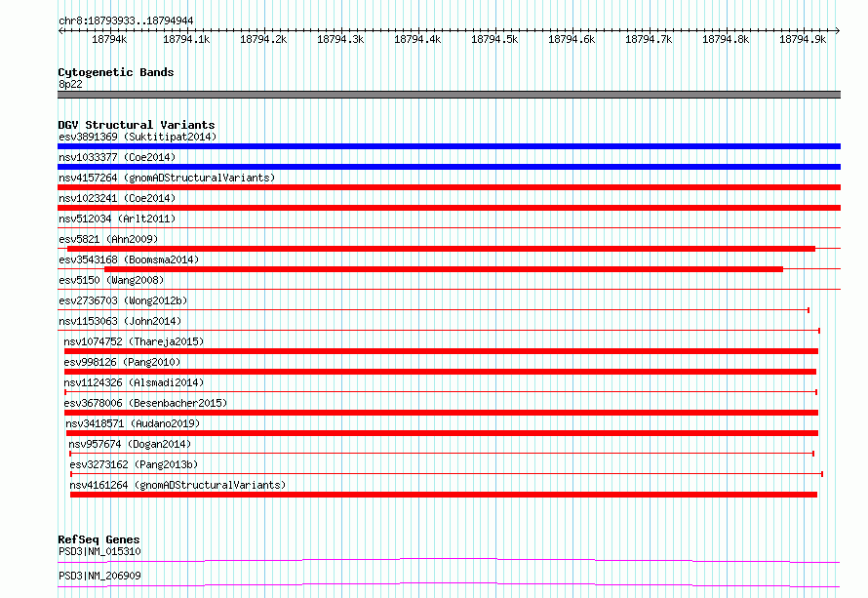Click the red bar under esv3678006
Screen dimensions: 868x598
point(441,413)
